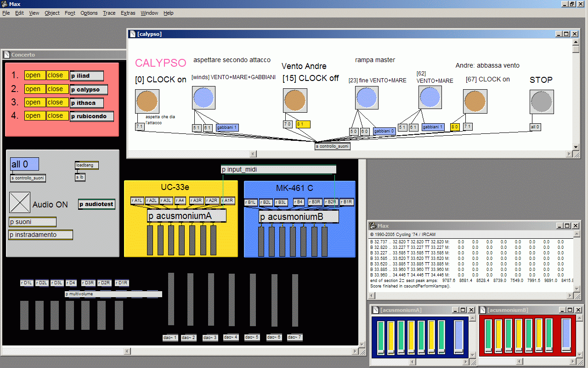Open the 'p audiotest' subpatch object

(x=96, y=204)
